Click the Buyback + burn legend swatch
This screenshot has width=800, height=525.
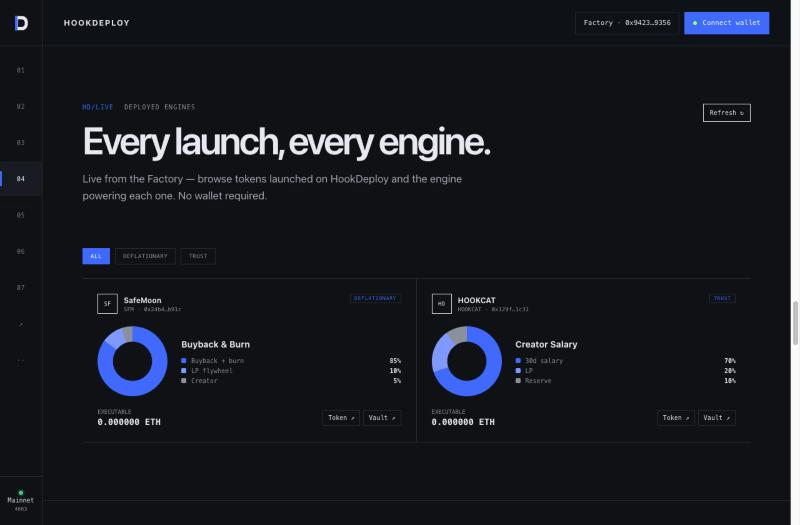(x=184, y=361)
